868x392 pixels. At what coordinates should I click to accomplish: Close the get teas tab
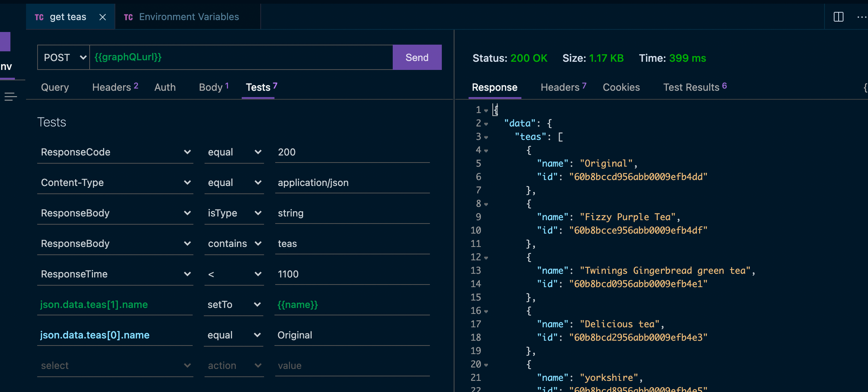pyautogui.click(x=103, y=17)
